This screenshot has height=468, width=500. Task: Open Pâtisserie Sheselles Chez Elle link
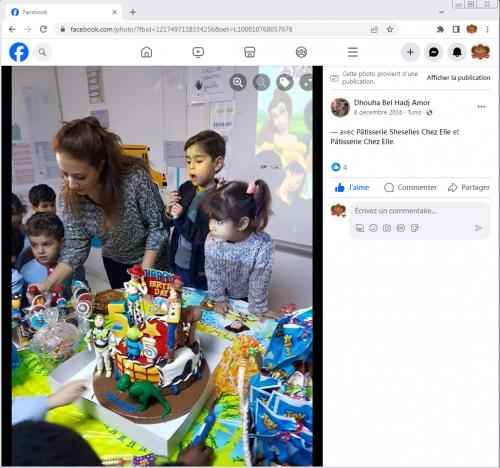pos(403,132)
